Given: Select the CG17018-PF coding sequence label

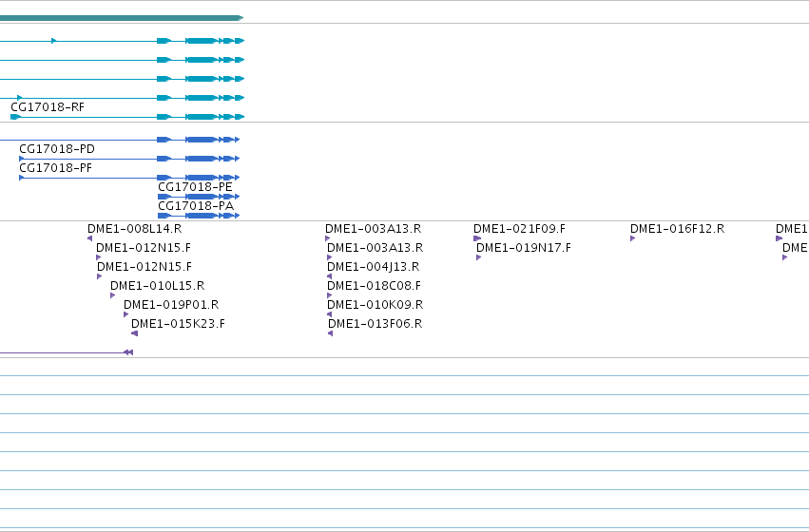Looking at the screenshot, I should (56, 168).
